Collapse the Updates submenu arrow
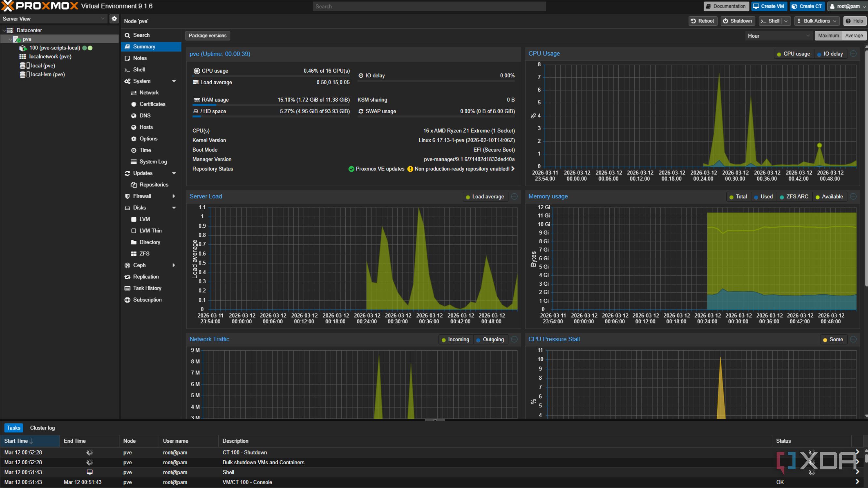The image size is (868, 488). point(174,173)
